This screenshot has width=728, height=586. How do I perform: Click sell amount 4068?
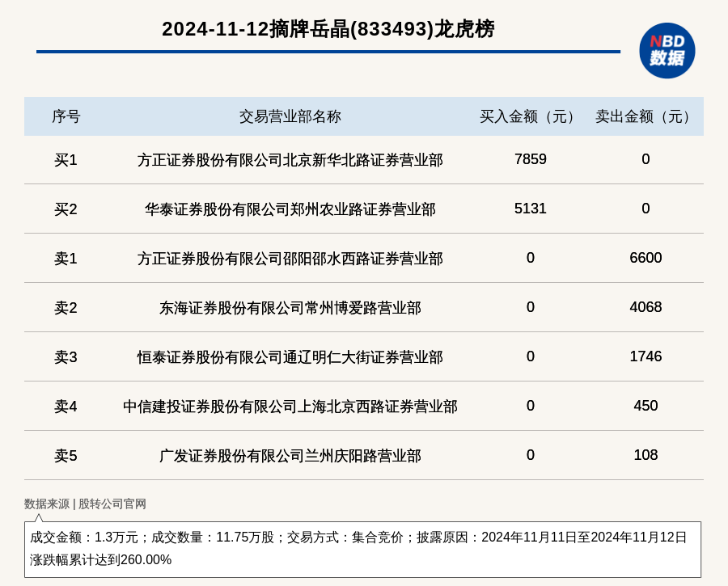645,306
